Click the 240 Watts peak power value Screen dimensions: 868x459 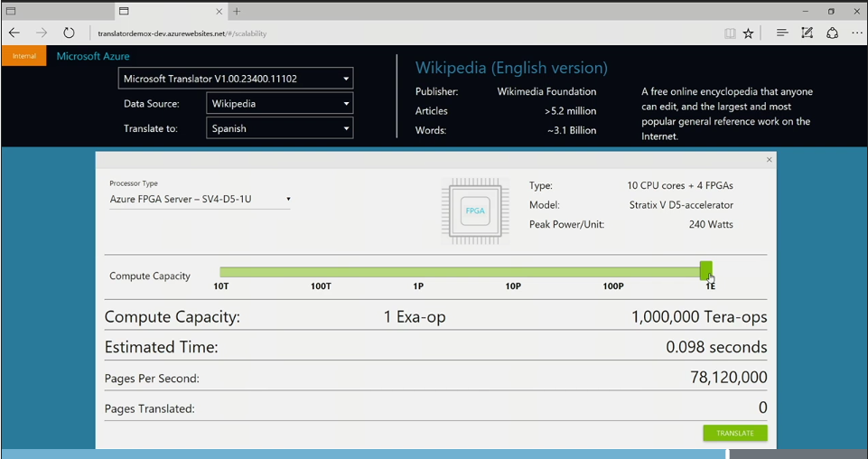click(x=712, y=224)
